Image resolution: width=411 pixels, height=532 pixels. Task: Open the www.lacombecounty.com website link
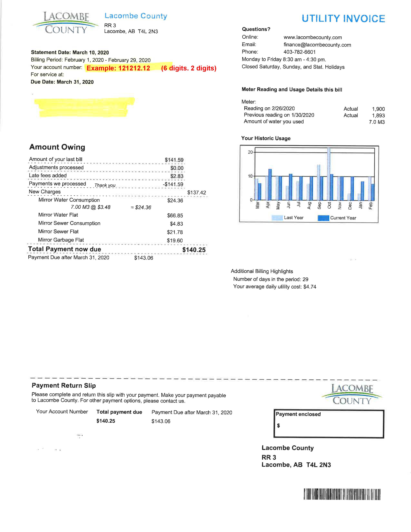(x=313, y=38)
